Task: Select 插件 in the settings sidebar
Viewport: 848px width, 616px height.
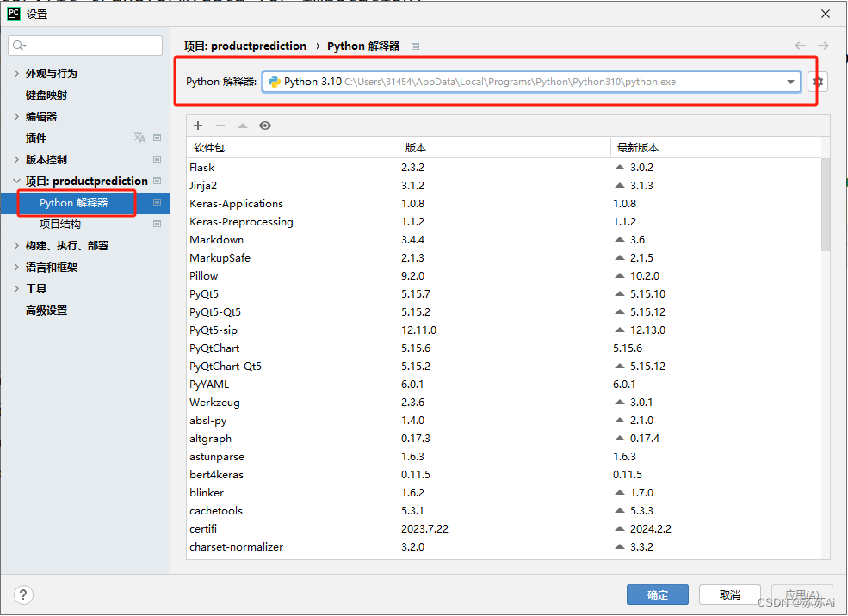Action: [35, 138]
